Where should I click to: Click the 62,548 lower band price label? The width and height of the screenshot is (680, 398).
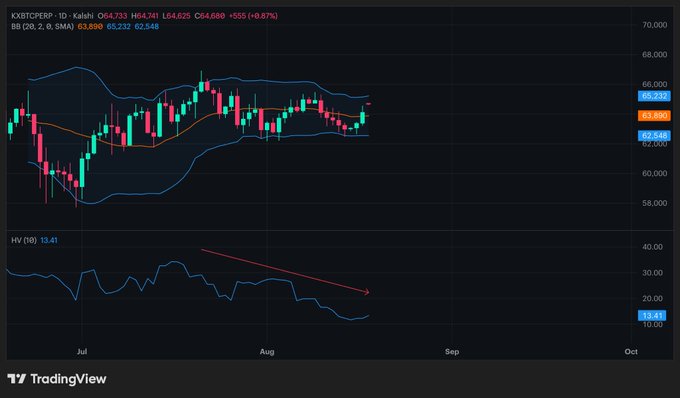(654, 136)
